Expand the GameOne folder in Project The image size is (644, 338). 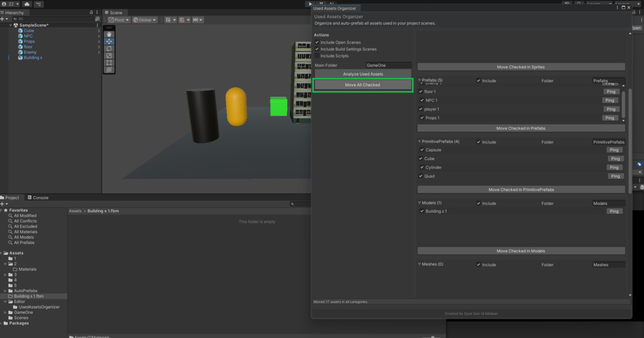[5, 312]
